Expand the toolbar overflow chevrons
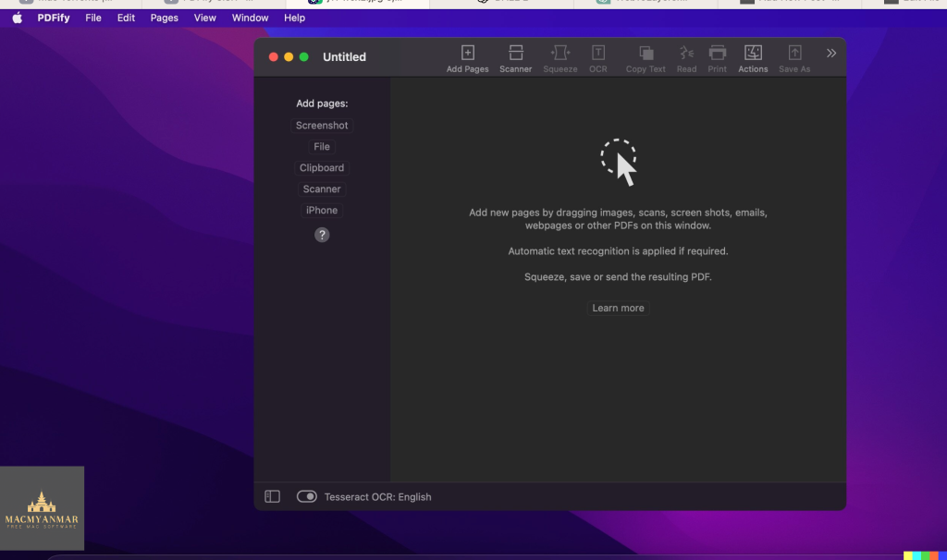Viewport: 947px width, 560px height. [831, 53]
